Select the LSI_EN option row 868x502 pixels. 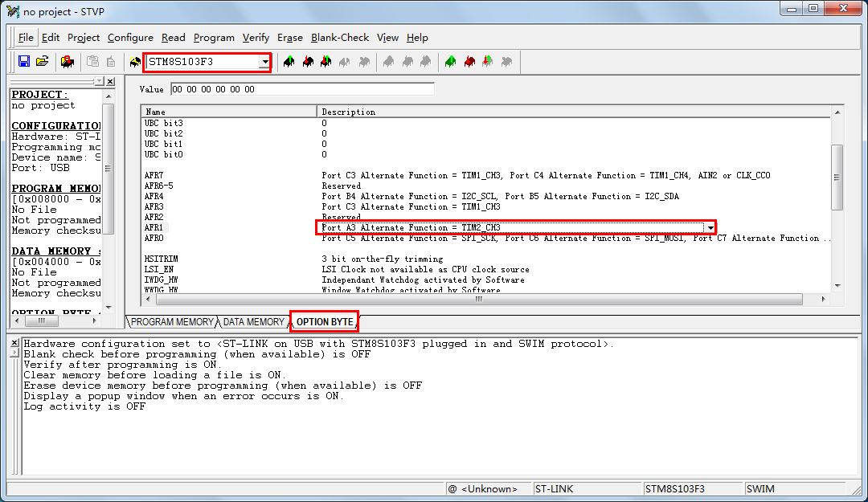[x=486, y=270]
